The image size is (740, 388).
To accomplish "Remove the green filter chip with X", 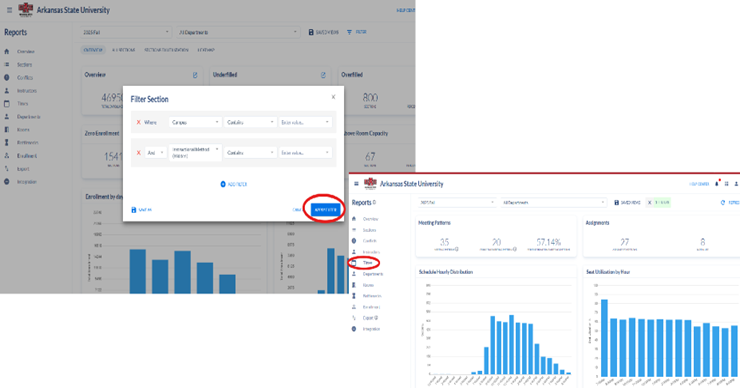I will click(x=649, y=202).
